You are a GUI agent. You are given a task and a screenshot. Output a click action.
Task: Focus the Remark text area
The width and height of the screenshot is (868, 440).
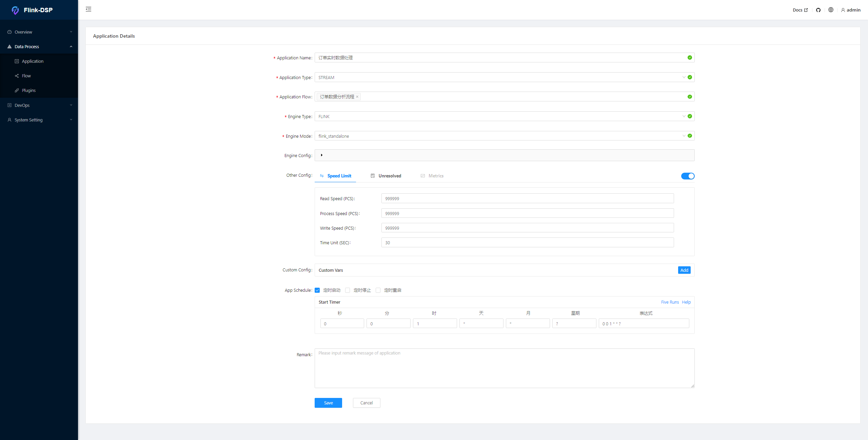[x=504, y=368]
